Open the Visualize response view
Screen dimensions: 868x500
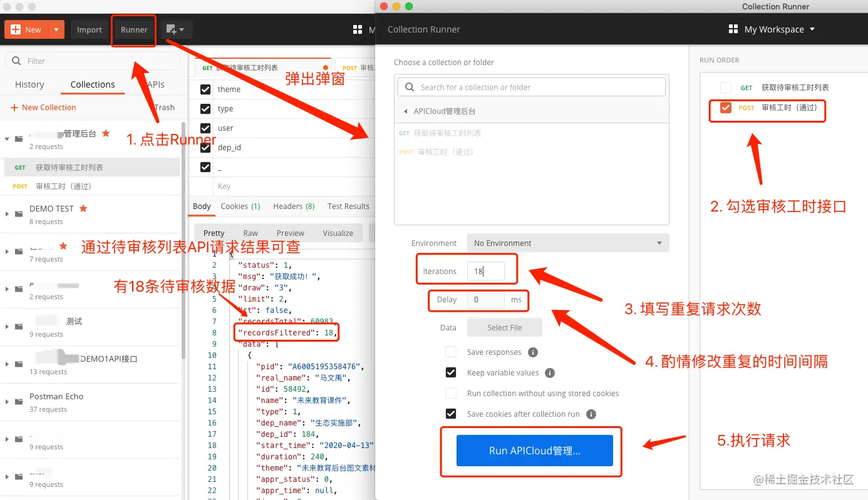click(x=338, y=233)
